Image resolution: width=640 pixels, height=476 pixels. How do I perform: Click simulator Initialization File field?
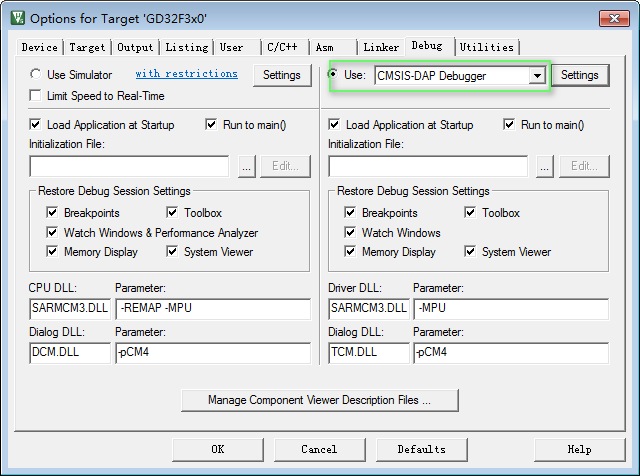tap(129, 166)
